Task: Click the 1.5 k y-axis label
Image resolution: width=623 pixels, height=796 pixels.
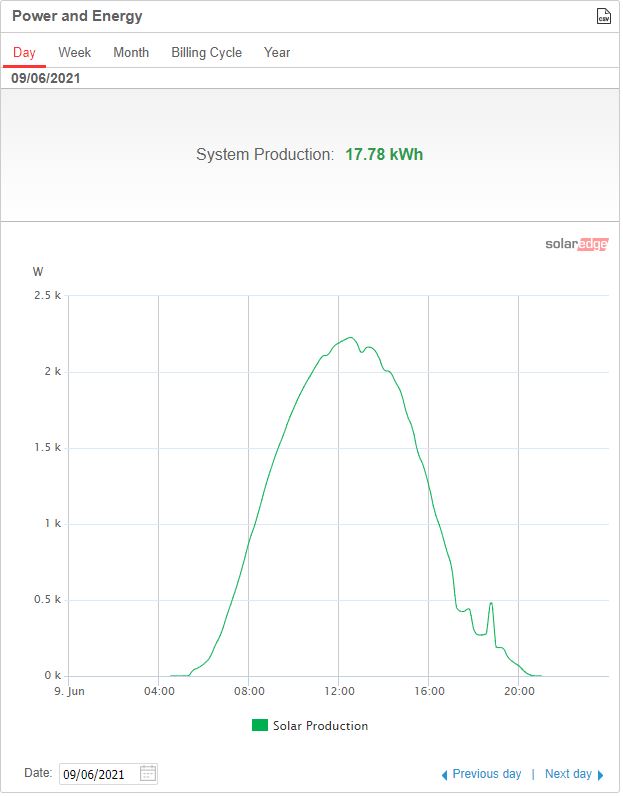Action: coord(48,449)
